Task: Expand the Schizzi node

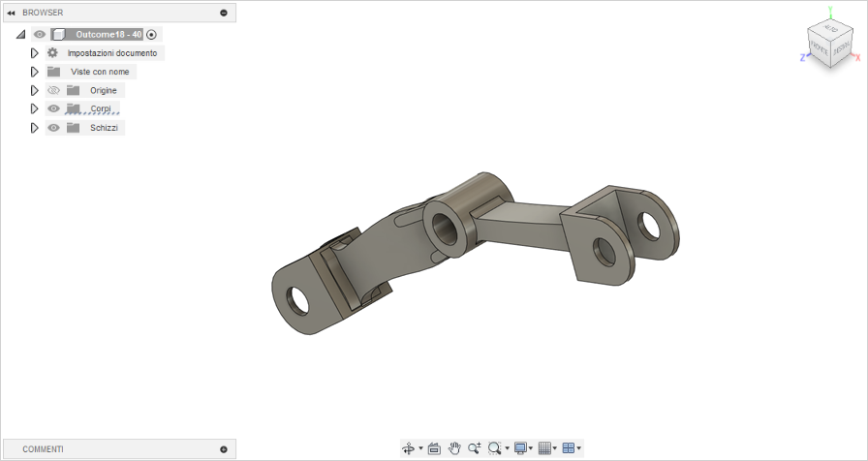Action: 34,128
